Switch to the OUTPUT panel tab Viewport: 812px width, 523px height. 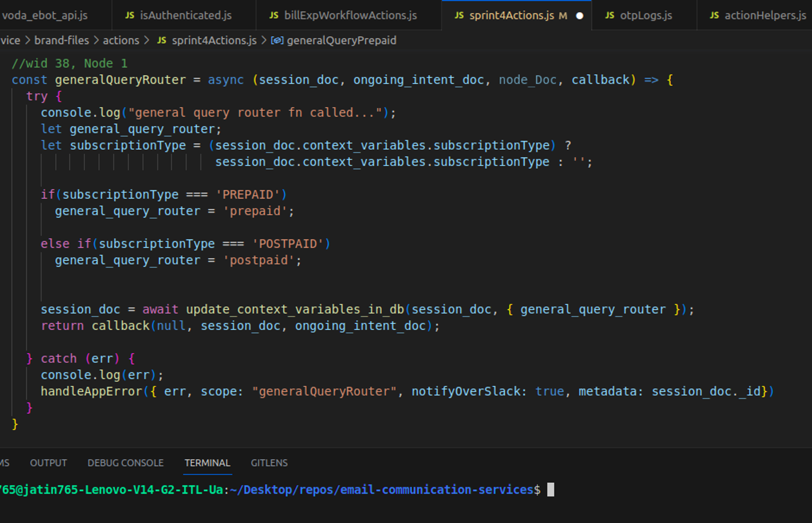(48, 463)
